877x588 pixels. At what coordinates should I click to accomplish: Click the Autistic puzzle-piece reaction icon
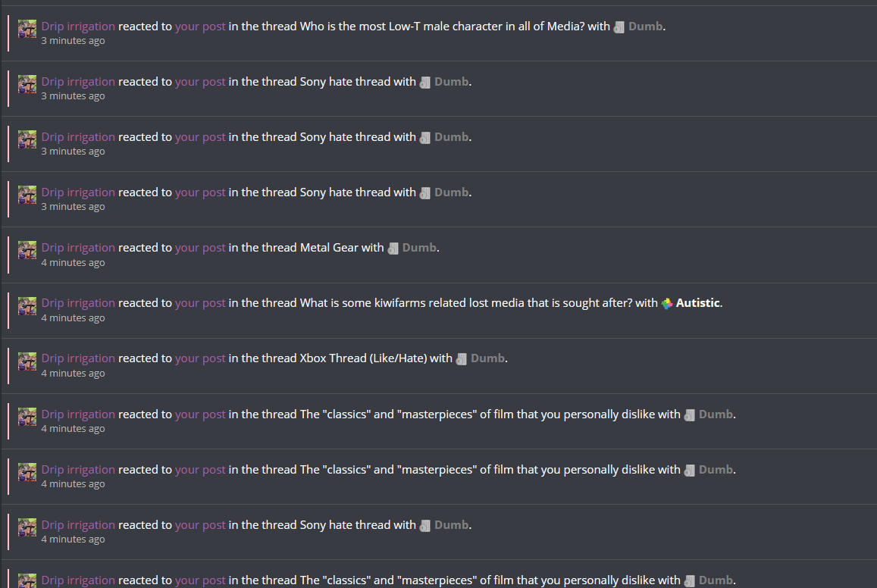click(x=667, y=304)
